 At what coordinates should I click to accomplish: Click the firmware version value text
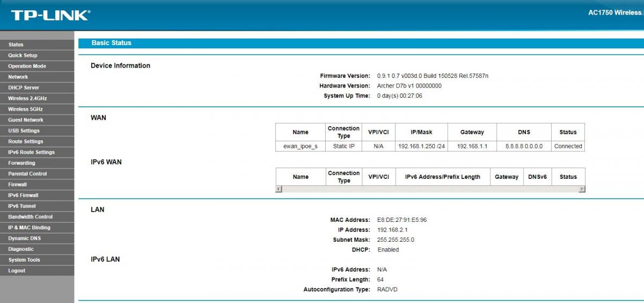pyautogui.click(x=433, y=76)
